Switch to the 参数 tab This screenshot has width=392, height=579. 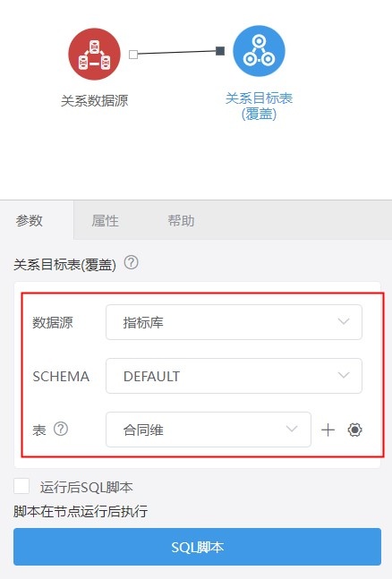coord(30,220)
